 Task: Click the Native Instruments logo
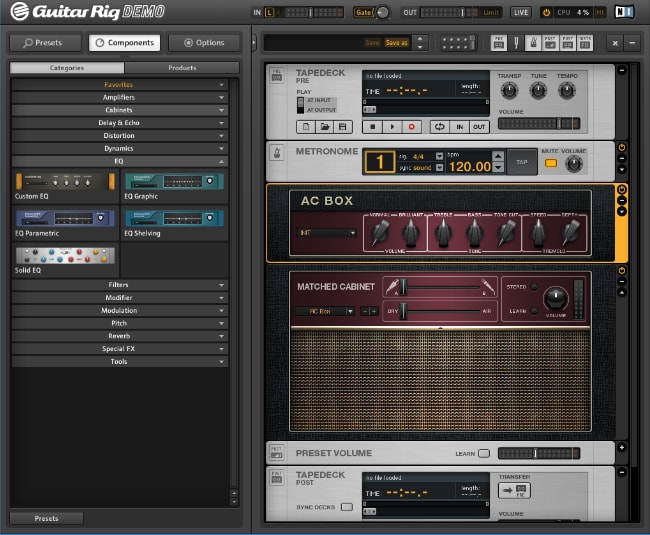click(x=625, y=12)
